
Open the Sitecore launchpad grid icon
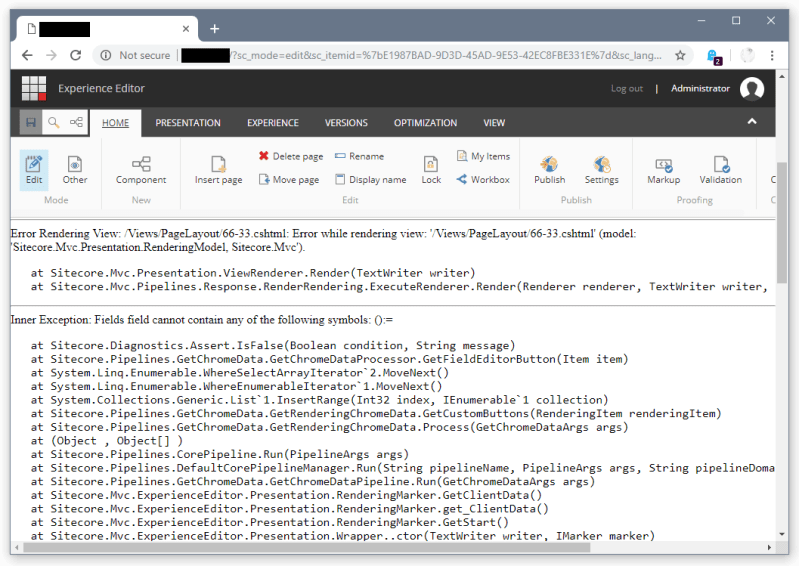click(34, 88)
